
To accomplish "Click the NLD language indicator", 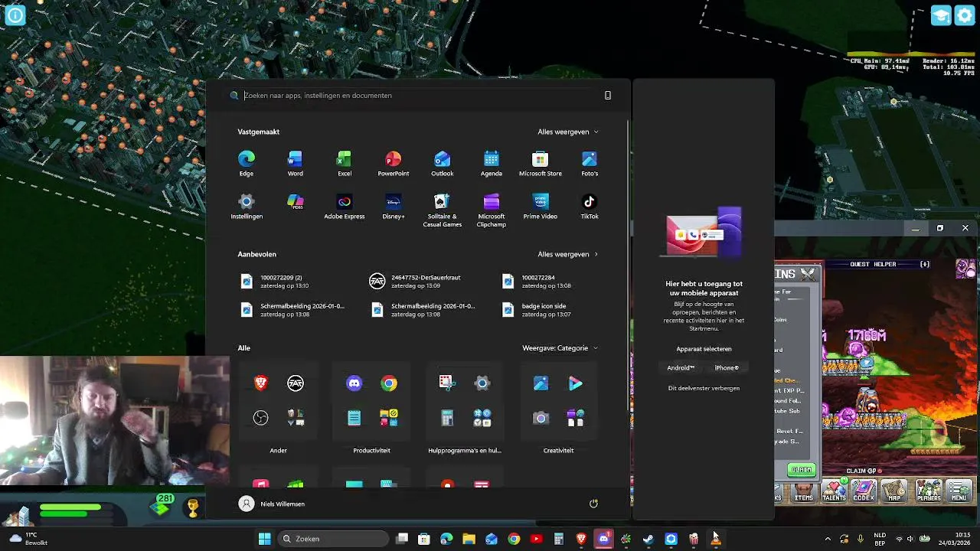I will pyautogui.click(x=880, y=539).
